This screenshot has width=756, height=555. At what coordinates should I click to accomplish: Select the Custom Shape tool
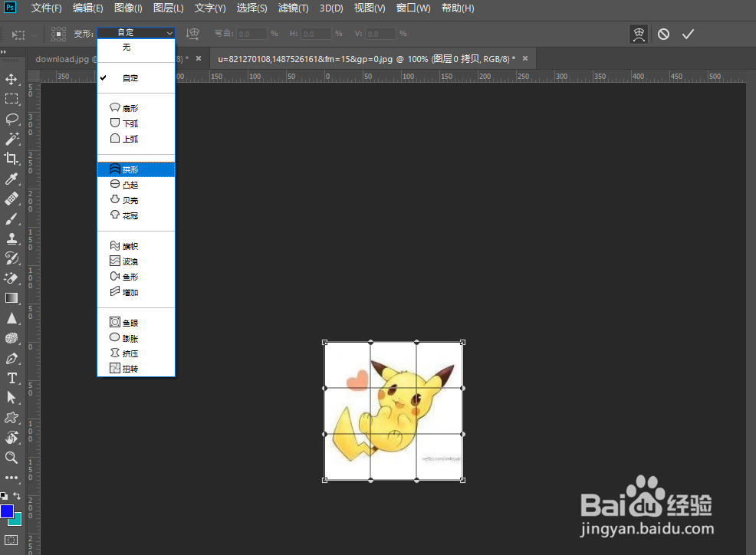12,418
